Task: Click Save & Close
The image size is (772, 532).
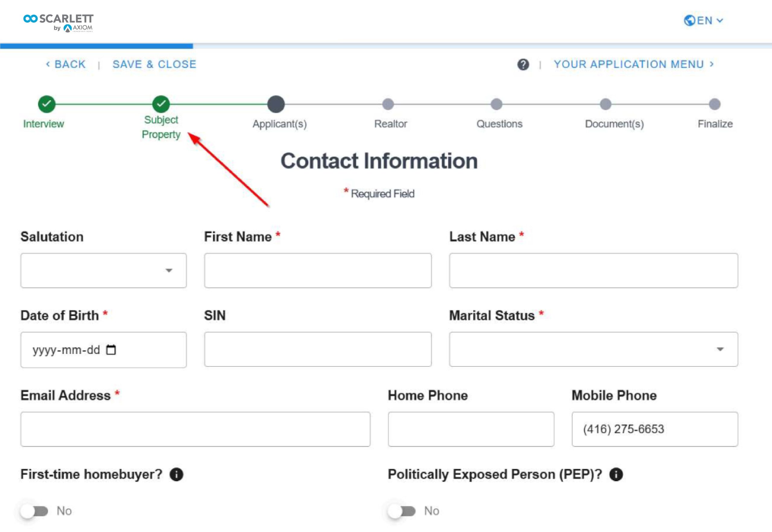Action: coord(154,64)
